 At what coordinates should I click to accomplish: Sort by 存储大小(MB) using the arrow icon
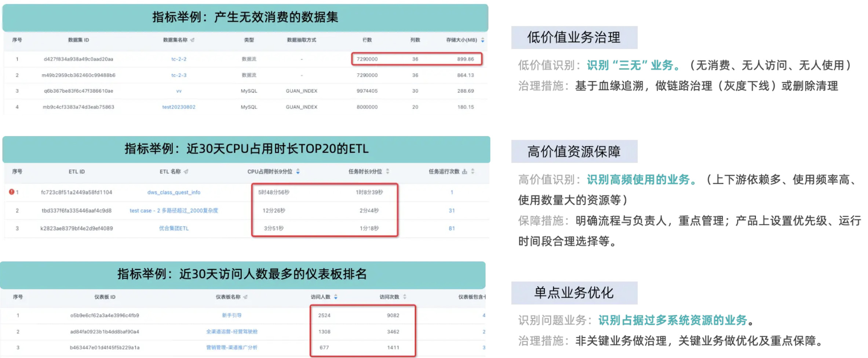point(482,40)
